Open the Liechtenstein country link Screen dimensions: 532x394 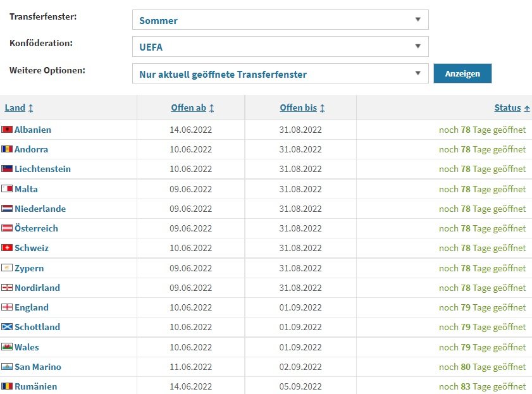tap(43, 169)
